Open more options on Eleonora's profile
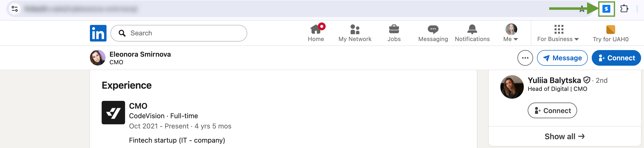This screenshot has height=148, width=644. pyautogui.click(x=525, y=58)
